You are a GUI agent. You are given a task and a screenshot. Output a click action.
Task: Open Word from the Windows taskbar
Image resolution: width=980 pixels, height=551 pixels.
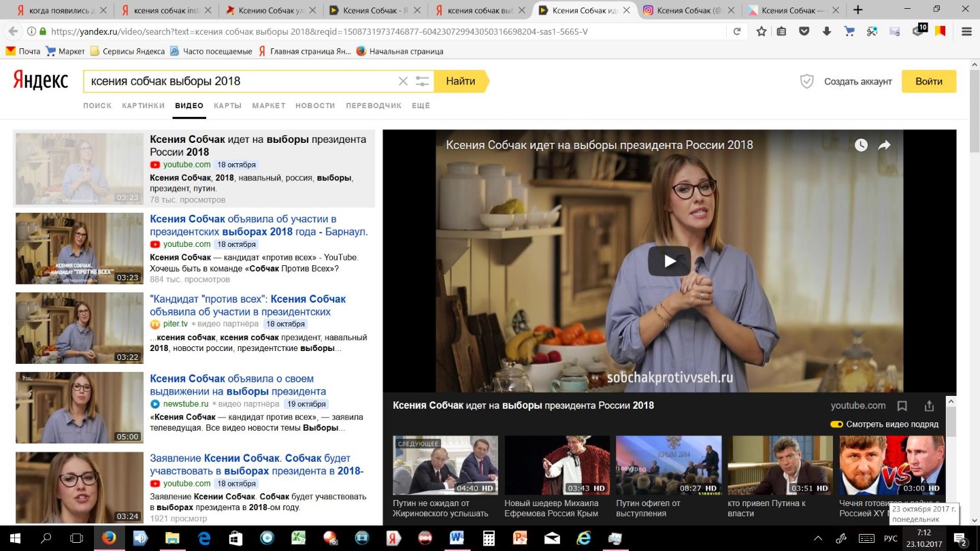click(457, 538)
